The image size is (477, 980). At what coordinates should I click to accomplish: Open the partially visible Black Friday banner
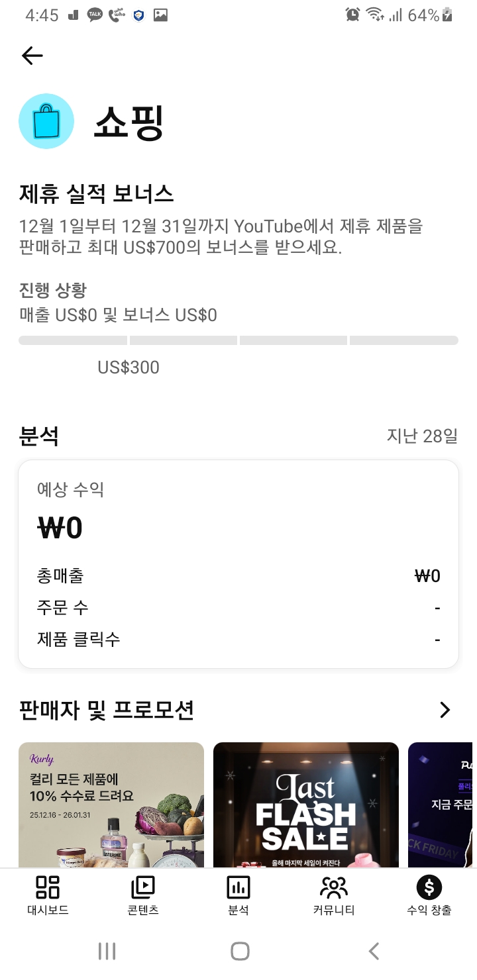[x=443, y=805]
